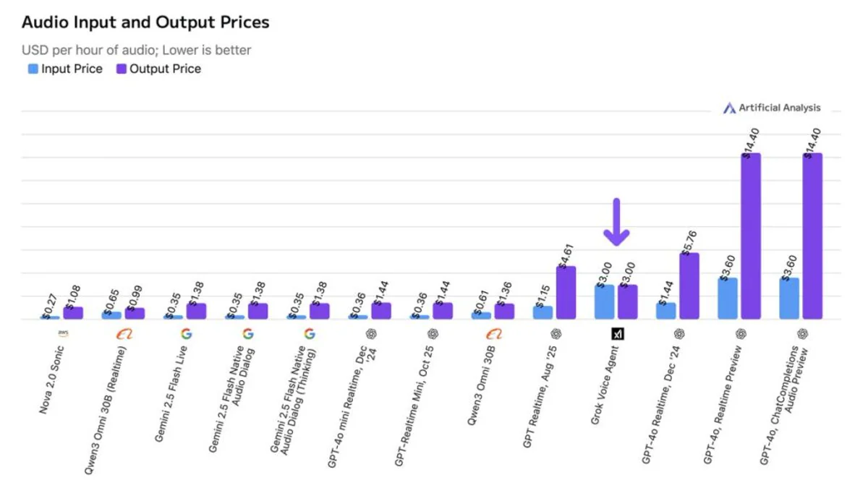Click the Artificial Analysis logo
The width and height of the screenshot is (868, 488).
(x=729, y=108)
